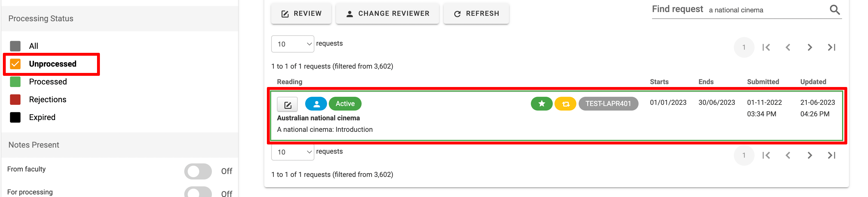Click the green star badge

tap(541, 104)
